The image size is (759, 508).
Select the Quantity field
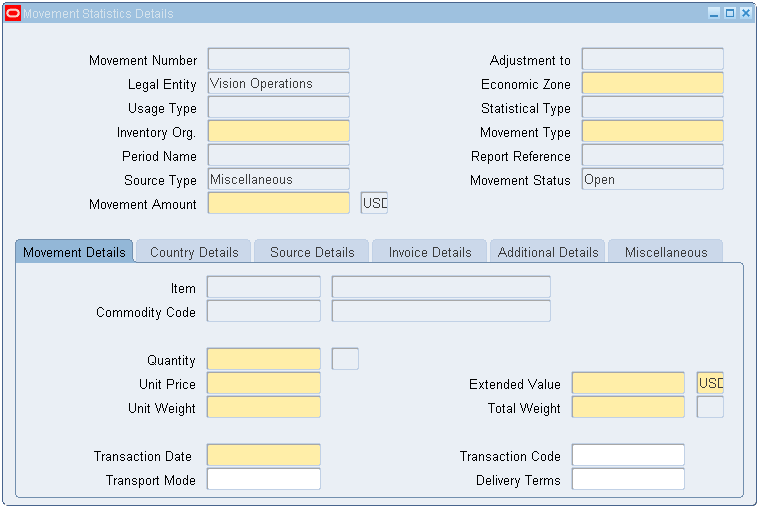(264, 359)
